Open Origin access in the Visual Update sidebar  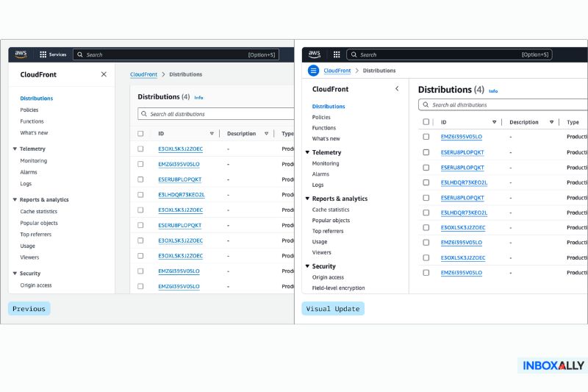tap(328, 277)
